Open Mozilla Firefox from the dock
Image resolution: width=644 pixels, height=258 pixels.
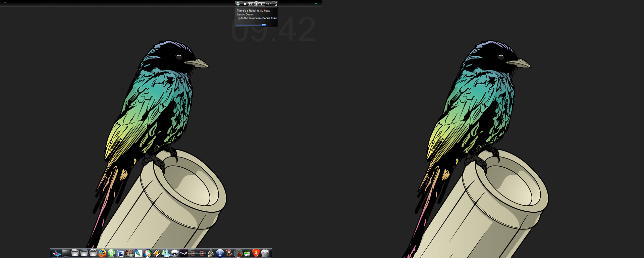click(102, 253)
